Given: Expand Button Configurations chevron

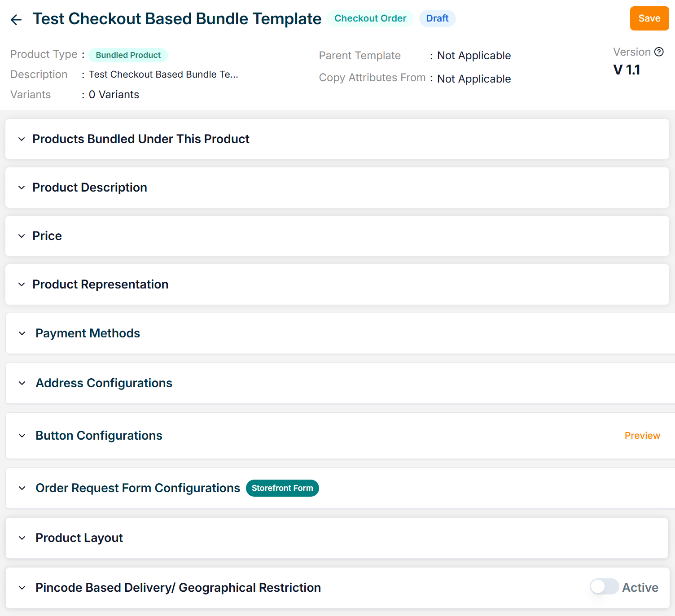Looking at the screenshot, I should [22, 436].
